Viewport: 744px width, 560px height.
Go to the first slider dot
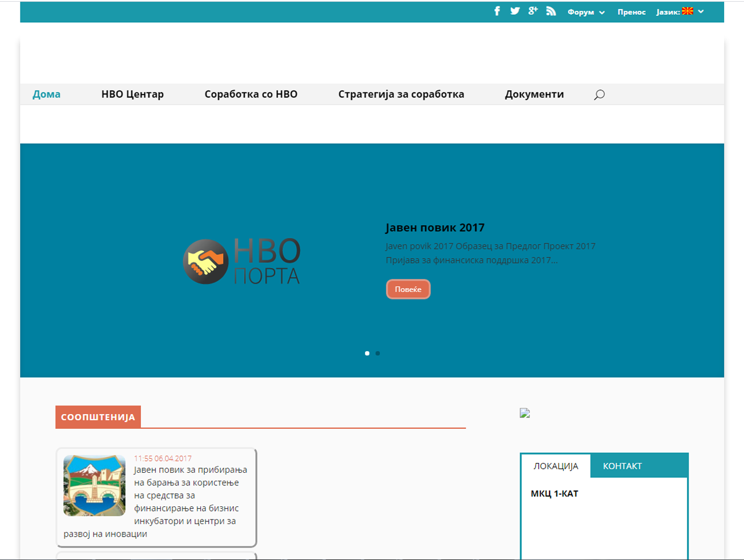[x=367, y=354]
